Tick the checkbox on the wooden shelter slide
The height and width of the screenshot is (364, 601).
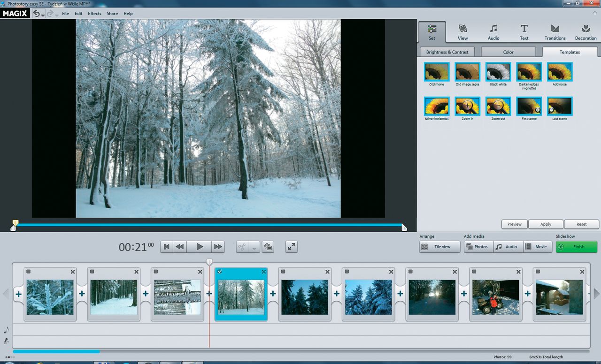pyautogui.click(x=538, y=272)
